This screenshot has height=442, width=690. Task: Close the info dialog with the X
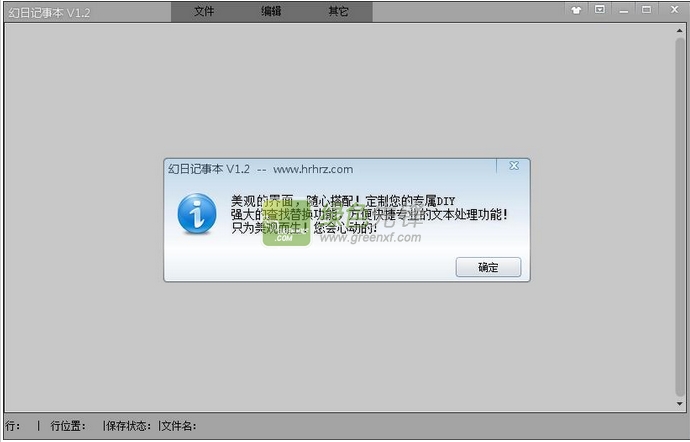pos(514,166)
